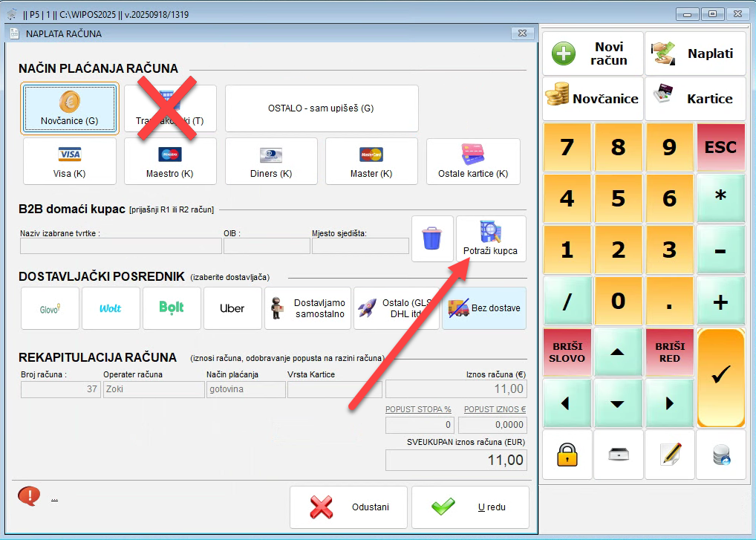Click the OSTALO - sam upišeš (G) option
This screenshot has height=540, width=756.
click(x=321, y=108)
